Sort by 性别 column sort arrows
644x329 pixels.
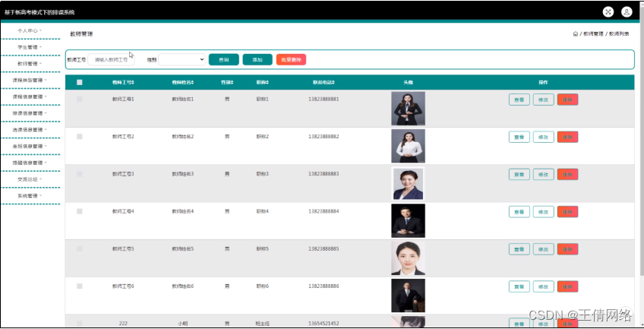tap(232, 83)
